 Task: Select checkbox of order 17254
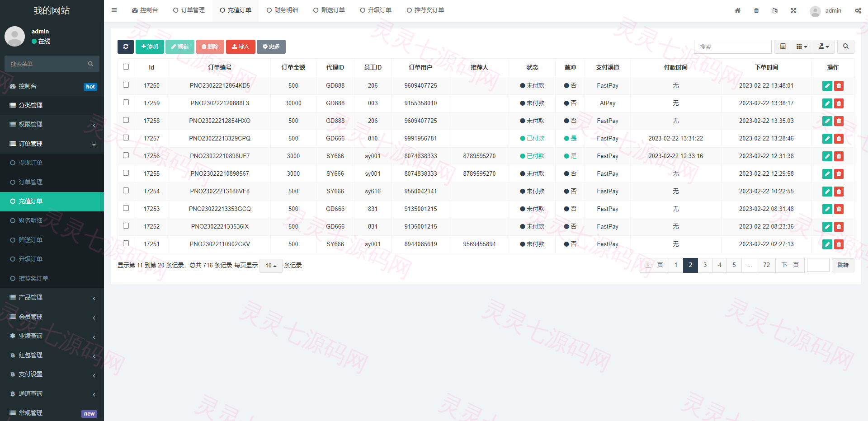click(126, 191)
